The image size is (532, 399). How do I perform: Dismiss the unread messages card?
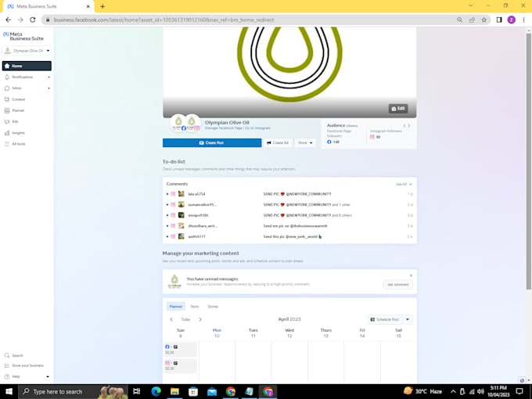(x=411, y=275)
